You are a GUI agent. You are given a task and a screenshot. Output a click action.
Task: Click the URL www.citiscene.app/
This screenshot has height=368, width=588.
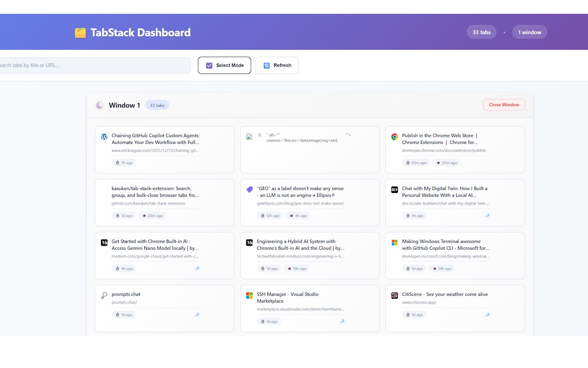[419, 302]
